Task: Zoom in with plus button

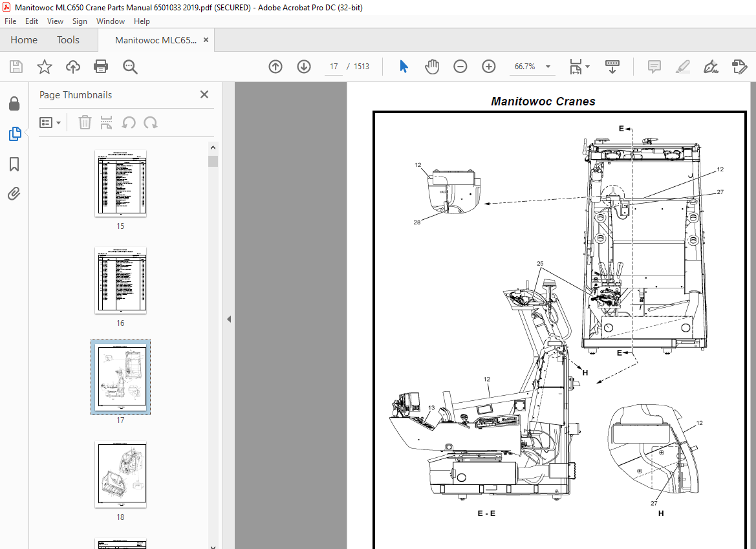Action: pos(488,67)
